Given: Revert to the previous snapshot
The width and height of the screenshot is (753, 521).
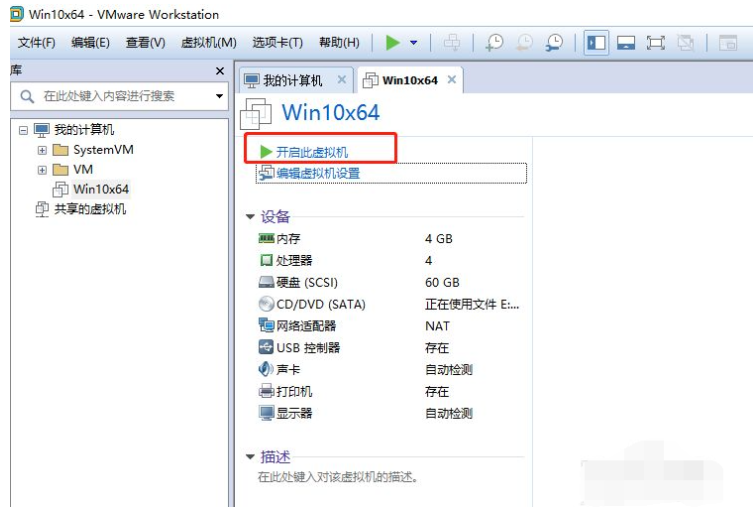Looking at the screenshot, I should coord(524,43).
